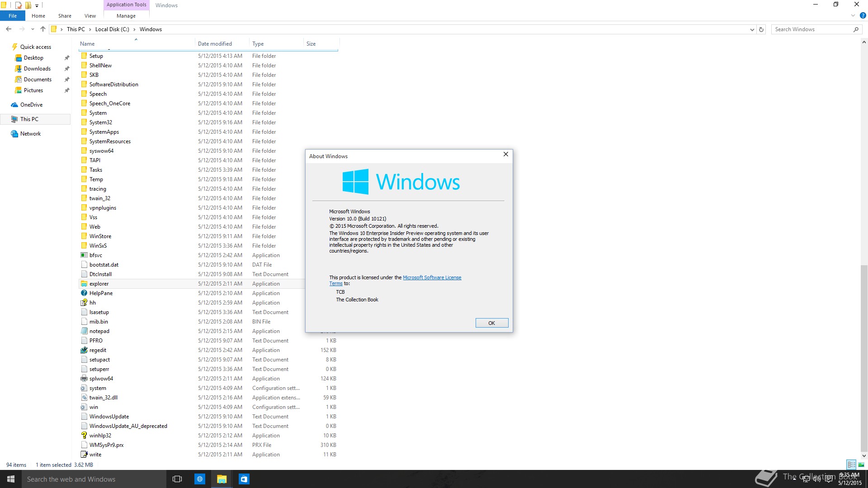The image size is (868, 488).
Task: Select the twain_32.dll file icon
Action: click(x=84, y=398)
